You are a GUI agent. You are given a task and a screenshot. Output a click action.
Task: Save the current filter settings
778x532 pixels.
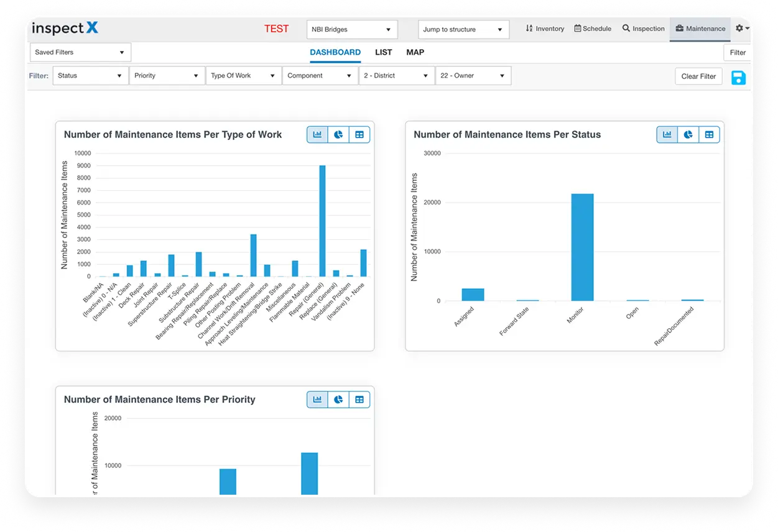pos(738,78)
